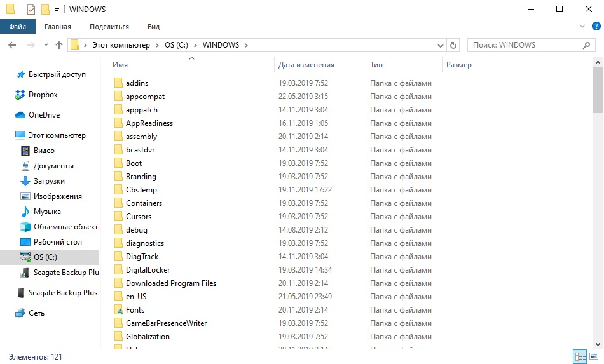Click in the Поиск: WINDOWS search field

click(525, 45)
